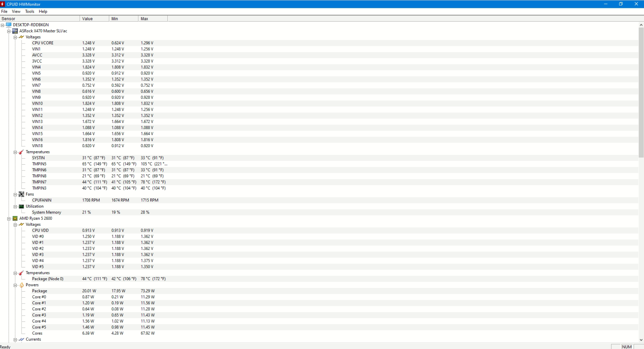Screen dimensions: 644x349
Task: Click the scrollbar up arrow
Action: 641,25
